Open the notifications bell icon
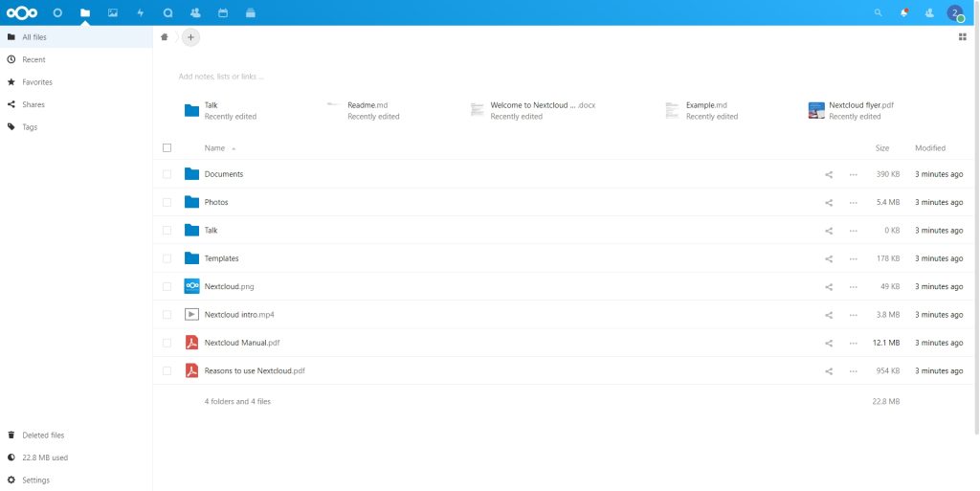980x491 pixels. 903,12
